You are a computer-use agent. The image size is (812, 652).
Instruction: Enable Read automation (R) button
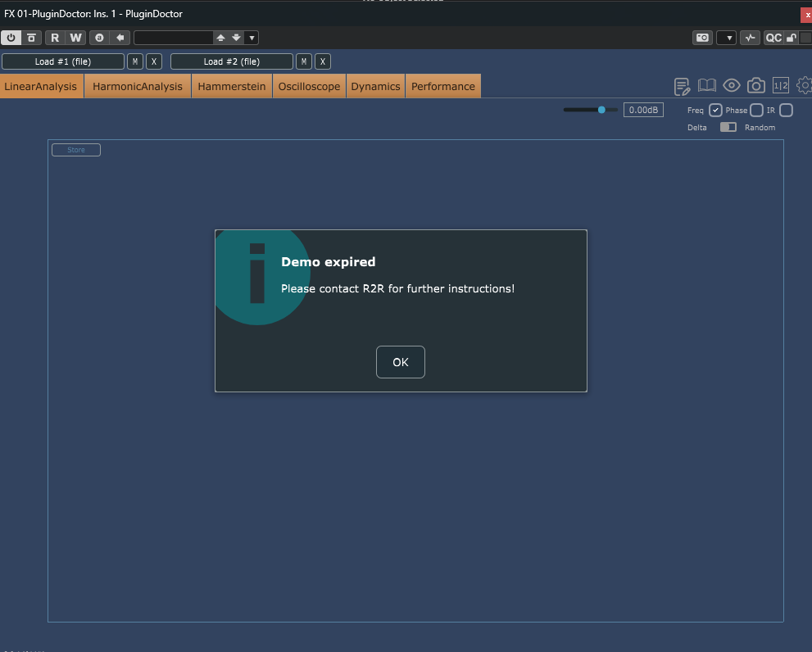click(x=55, y=38)
